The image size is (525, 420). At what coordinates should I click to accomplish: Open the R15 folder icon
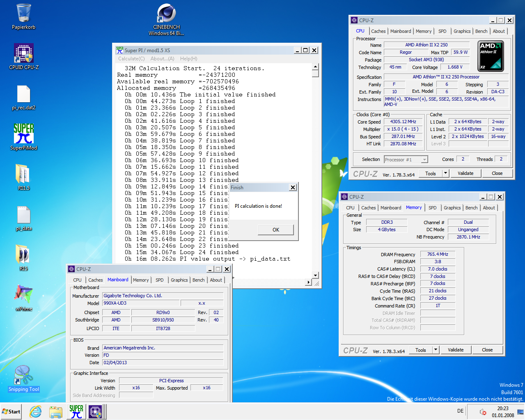(24, 257)
